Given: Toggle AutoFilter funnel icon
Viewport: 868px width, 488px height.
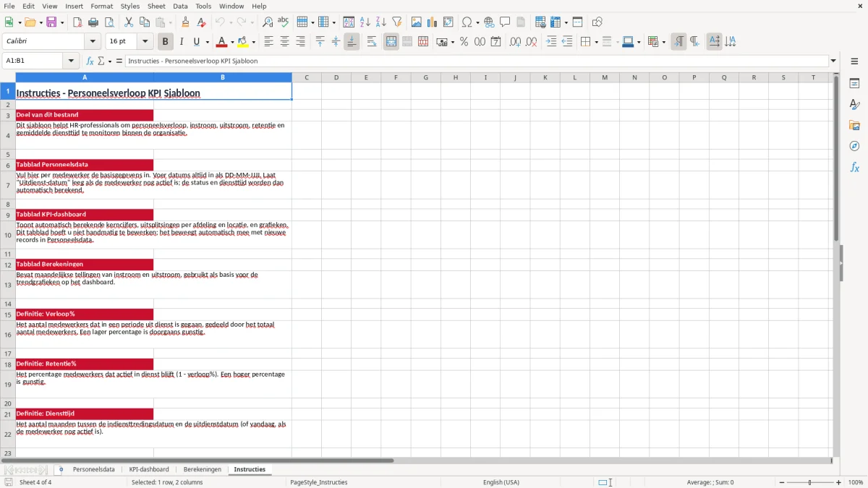Looking at the screenshot, I should tap(397, 22).
